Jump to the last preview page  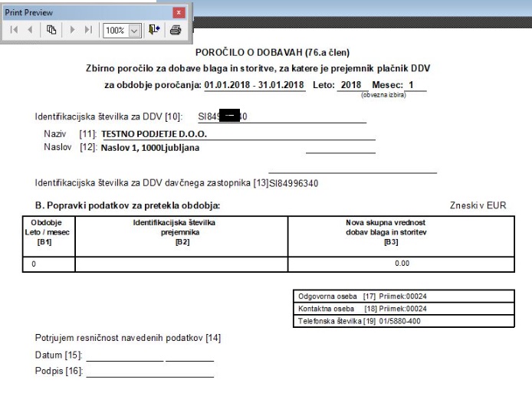click(88, 30)
